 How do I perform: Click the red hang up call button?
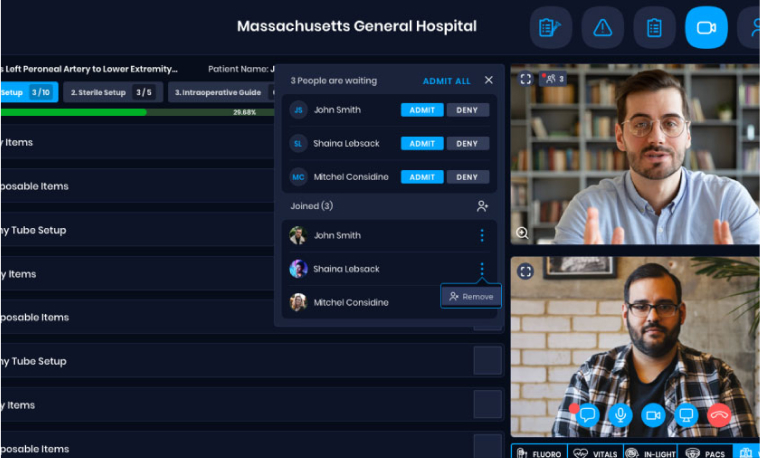719,414
